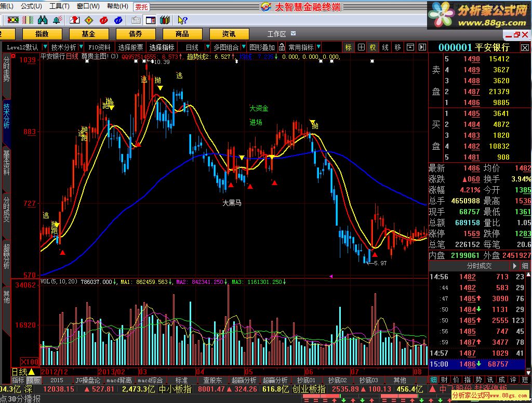Open the 窗口(W) menu
This screenshot has height=403, width=532.
(x=88, y=6)
